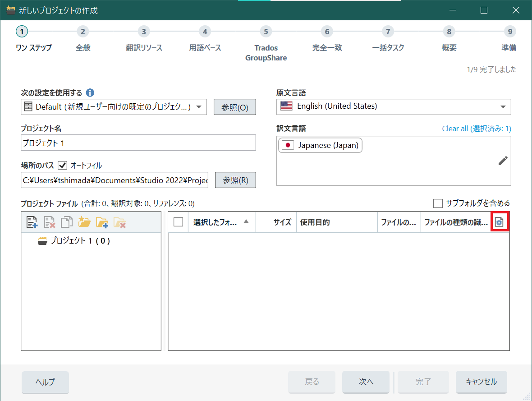Click the remove files icon
Viewport: 532px width, 401px height.
tap(49, 222)
